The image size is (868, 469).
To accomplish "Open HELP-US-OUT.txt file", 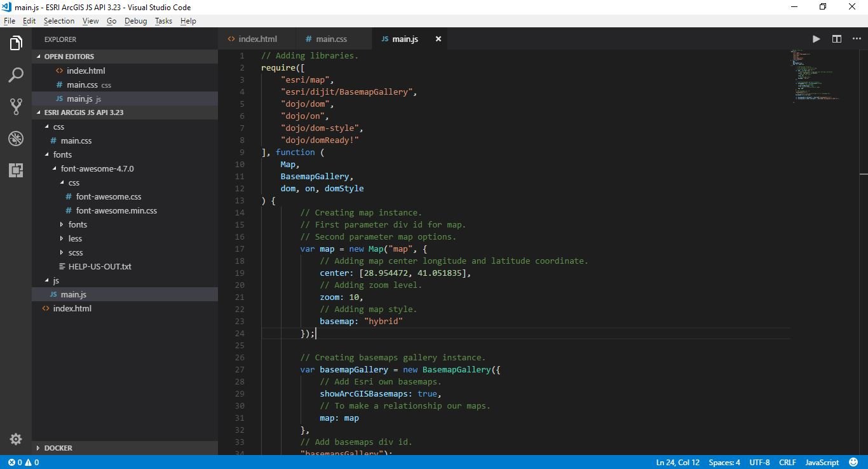I will pyautogui.click(x=125, y=266).
